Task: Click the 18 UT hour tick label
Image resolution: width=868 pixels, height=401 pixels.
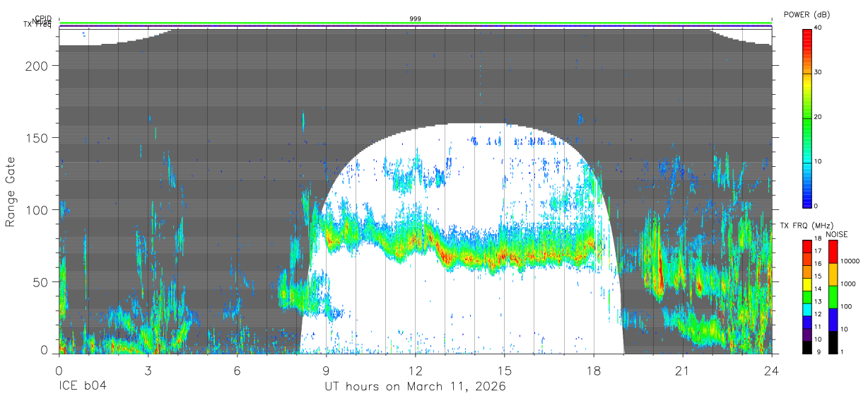Action: [x=594, y=371]
